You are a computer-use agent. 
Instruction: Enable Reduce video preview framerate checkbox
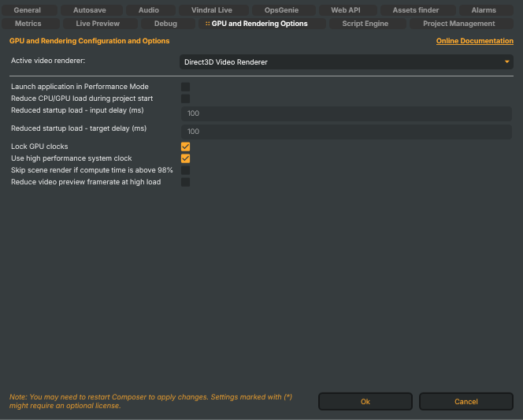(185, 182)
